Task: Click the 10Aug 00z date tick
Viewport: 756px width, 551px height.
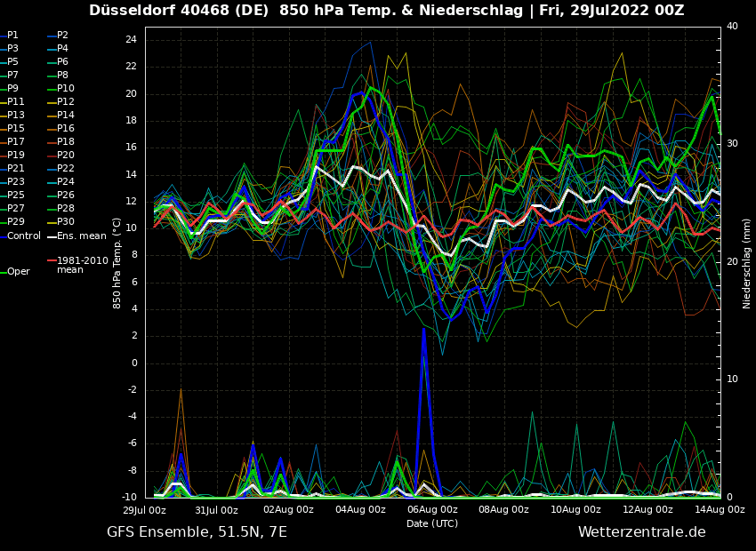Action: (x=575, y=510)
